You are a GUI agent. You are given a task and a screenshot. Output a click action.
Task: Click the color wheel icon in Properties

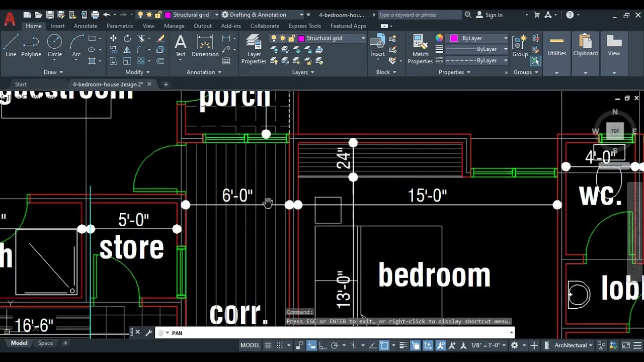(x=439, y=38)
